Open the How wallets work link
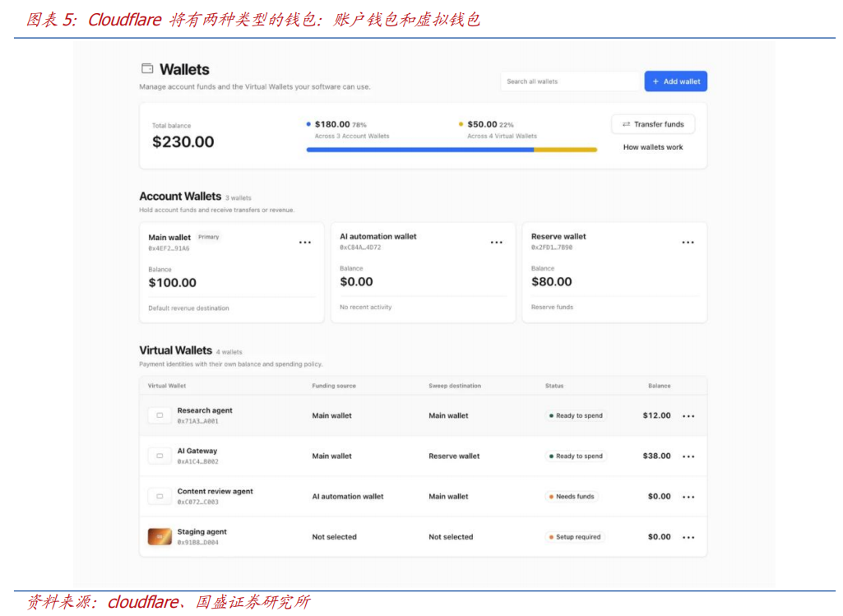Image resolution: width=843 pixels, height=616 pixels. point(653,146)
